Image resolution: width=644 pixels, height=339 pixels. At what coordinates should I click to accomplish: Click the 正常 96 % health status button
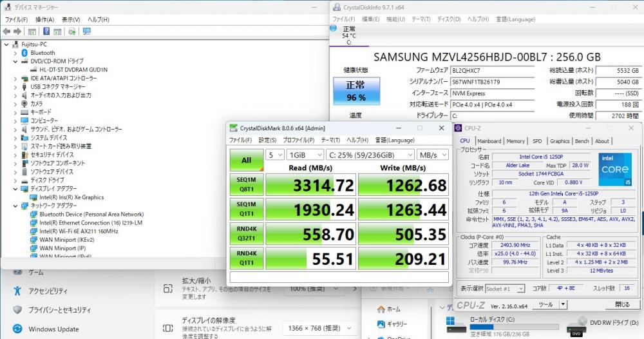point(356,91)
